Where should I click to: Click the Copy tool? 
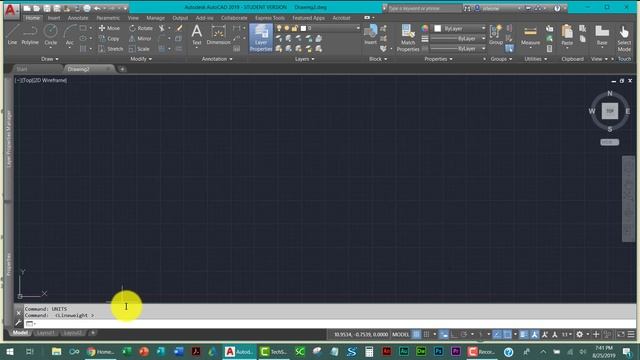pos(109,38)
